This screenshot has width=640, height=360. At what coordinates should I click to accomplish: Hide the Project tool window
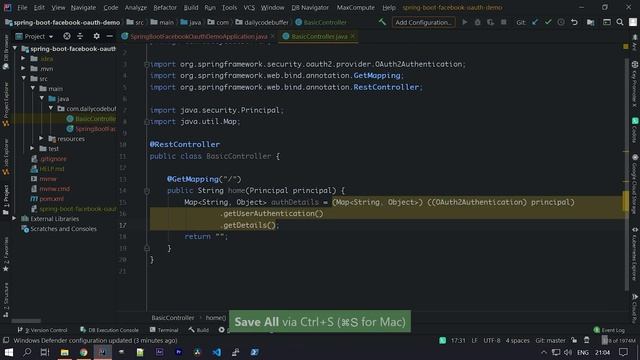click(109, 36)
